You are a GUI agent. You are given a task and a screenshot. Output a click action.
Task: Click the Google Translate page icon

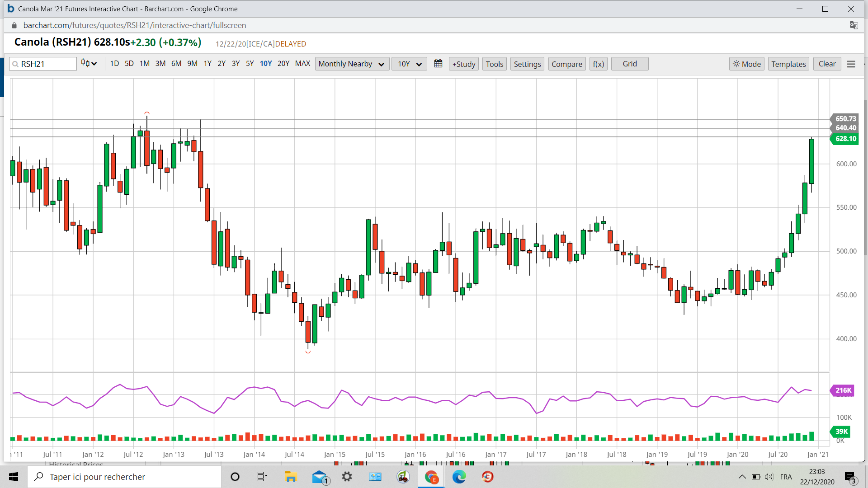pyautogui.click(x=854, y=25)
